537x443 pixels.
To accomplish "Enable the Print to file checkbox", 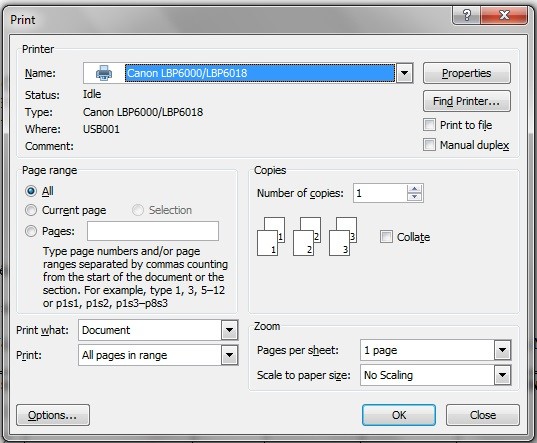I will (x=429, y=125).
